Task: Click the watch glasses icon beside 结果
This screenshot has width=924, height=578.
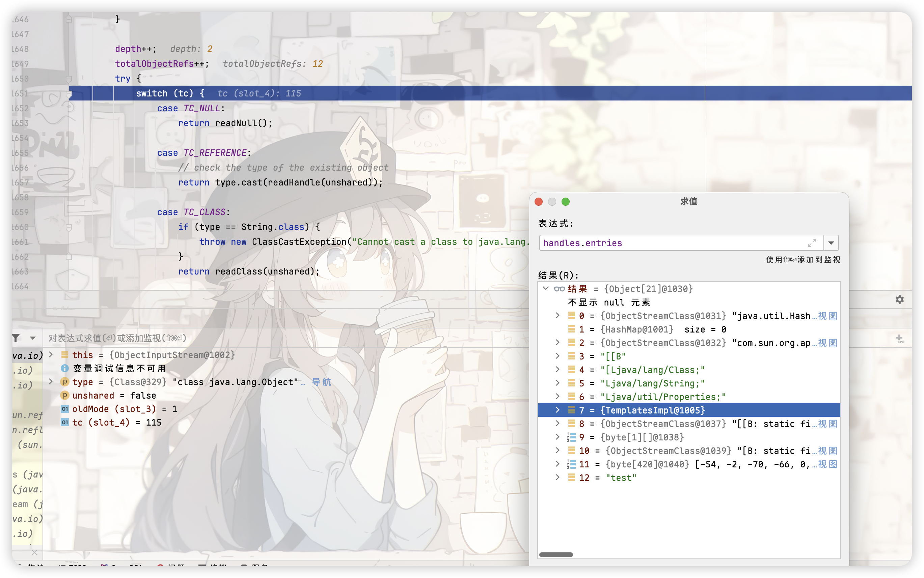Action: (559, 289)
